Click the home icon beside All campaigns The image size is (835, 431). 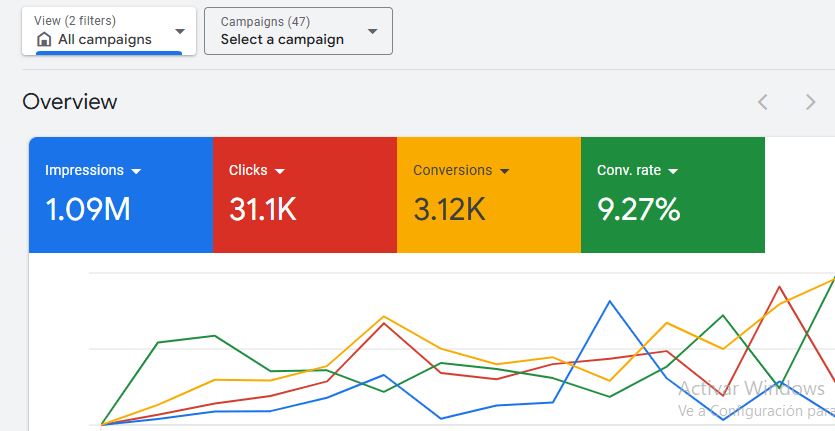pos(44,40)
